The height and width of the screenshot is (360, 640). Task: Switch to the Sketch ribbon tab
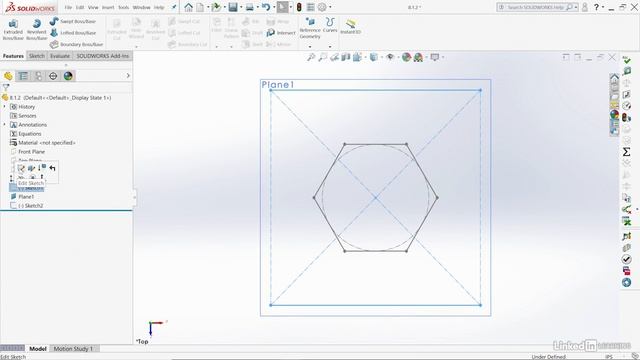coord(37,56)
